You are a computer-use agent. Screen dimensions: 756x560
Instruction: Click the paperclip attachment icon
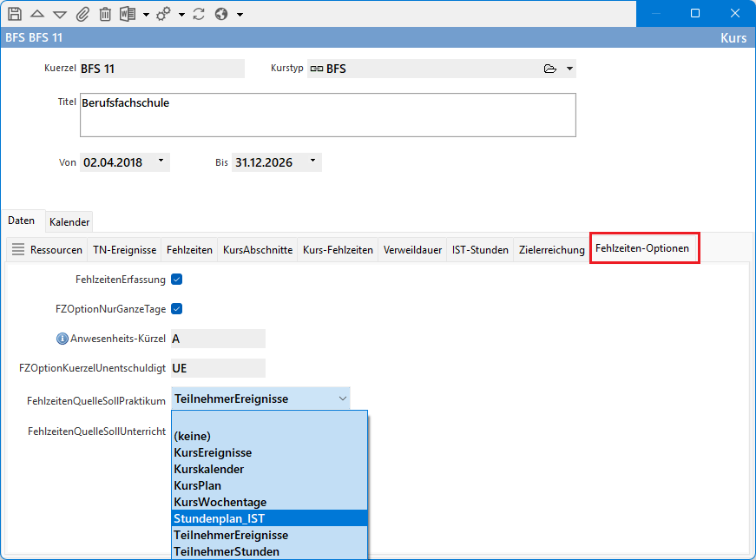point(83,14)
